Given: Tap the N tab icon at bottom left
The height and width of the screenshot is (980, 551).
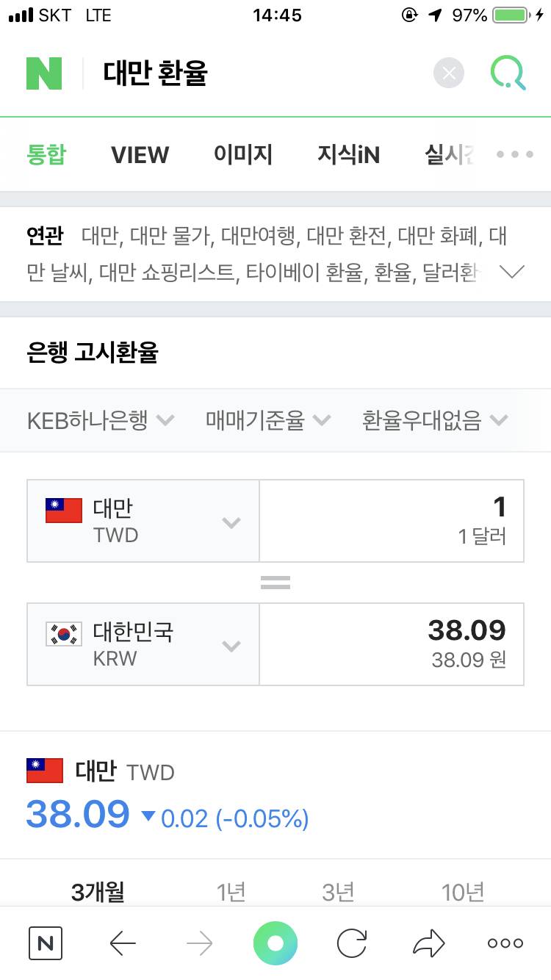Looking at the screenshot, I should tap(45, 943).
